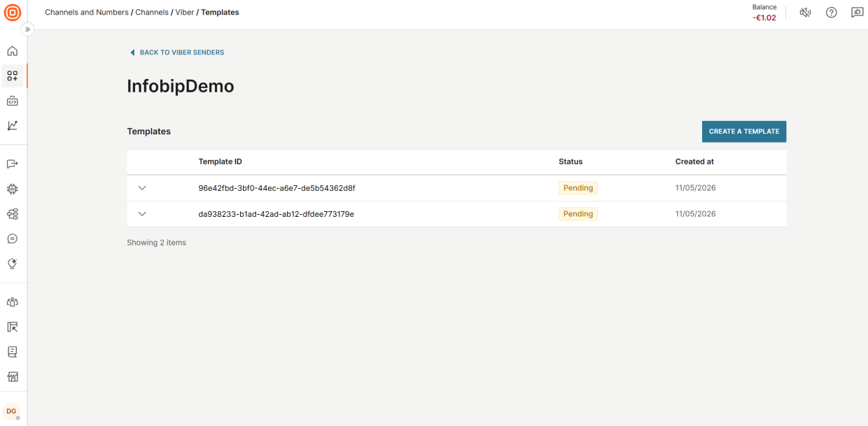Click Viber breadcrumb link
Screen dimensions: 868x426
[x=185, y=13]
